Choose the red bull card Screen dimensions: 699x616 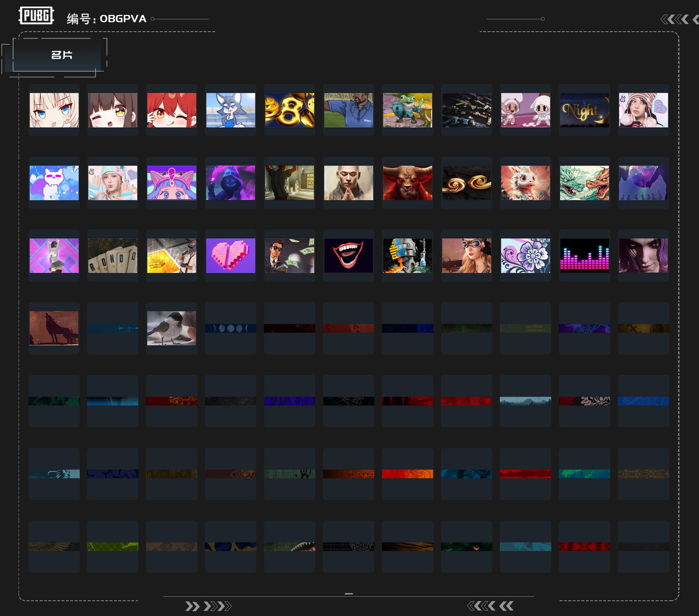pos(407,183)
